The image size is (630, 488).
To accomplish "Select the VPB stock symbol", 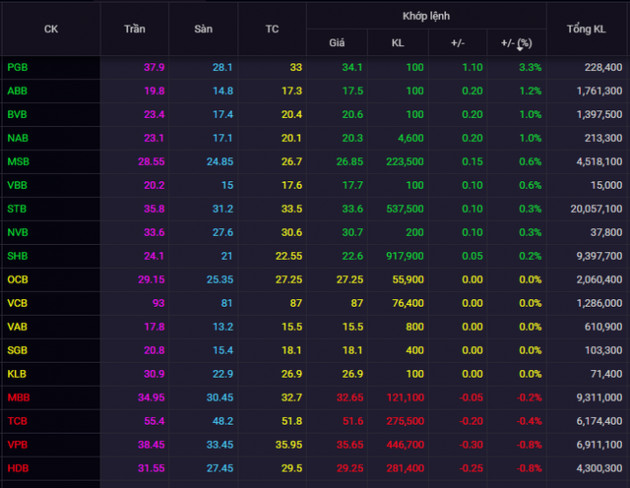I will click(18, 445).
